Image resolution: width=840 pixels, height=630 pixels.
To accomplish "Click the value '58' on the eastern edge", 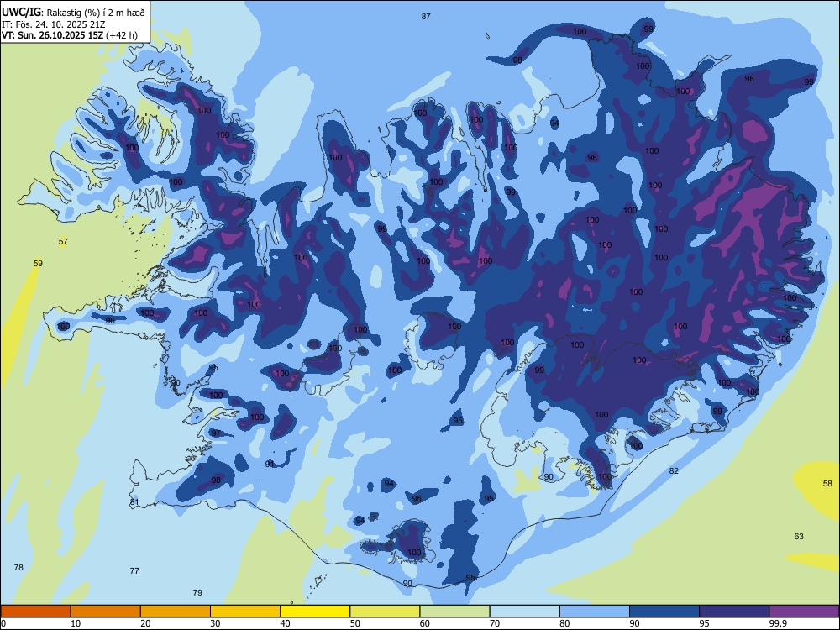I will point(827,483).
